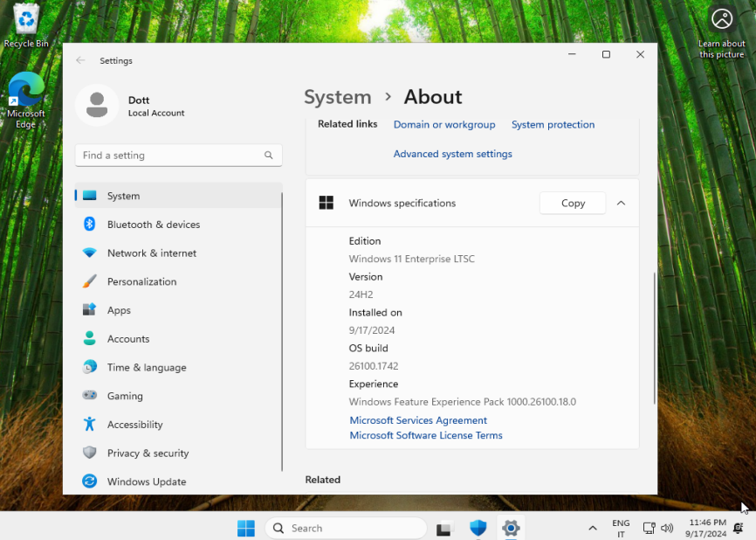Click the Accounts person icon in sidebar

tap(89, 338)
